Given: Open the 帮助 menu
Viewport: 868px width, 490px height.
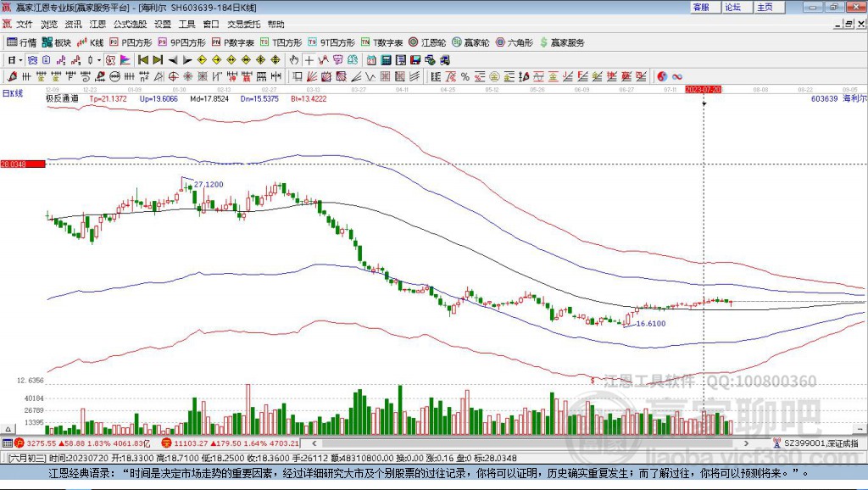Looking at the screenshot, I should click(275, 24).
